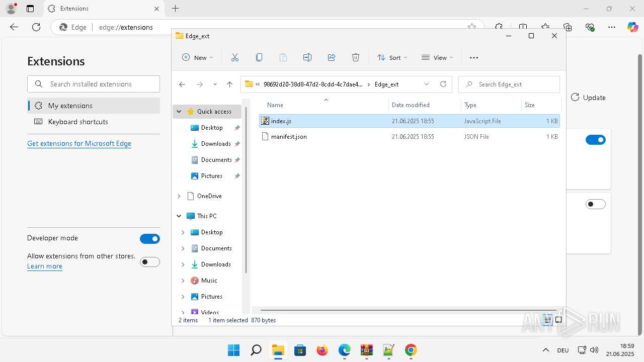The width and height of the screenshot is (644, 362).
Task: Open recent locations dropdown in Explorer
Action: (215, 84)
